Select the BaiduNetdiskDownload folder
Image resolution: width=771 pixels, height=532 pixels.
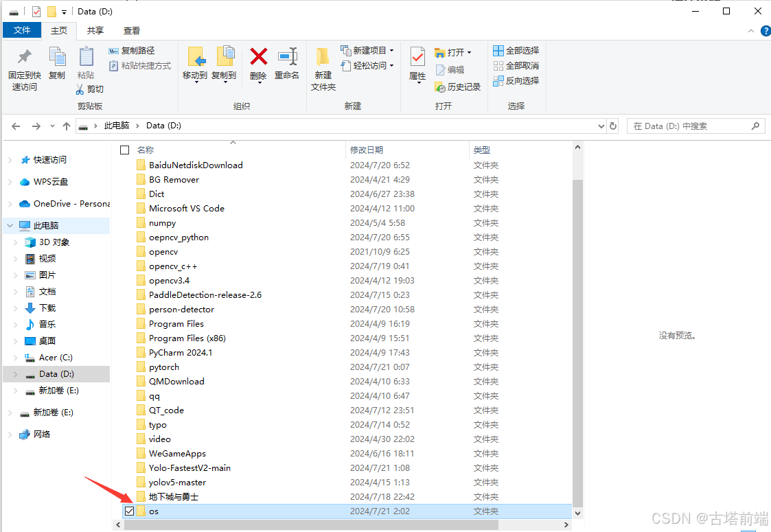coord(196,165)
